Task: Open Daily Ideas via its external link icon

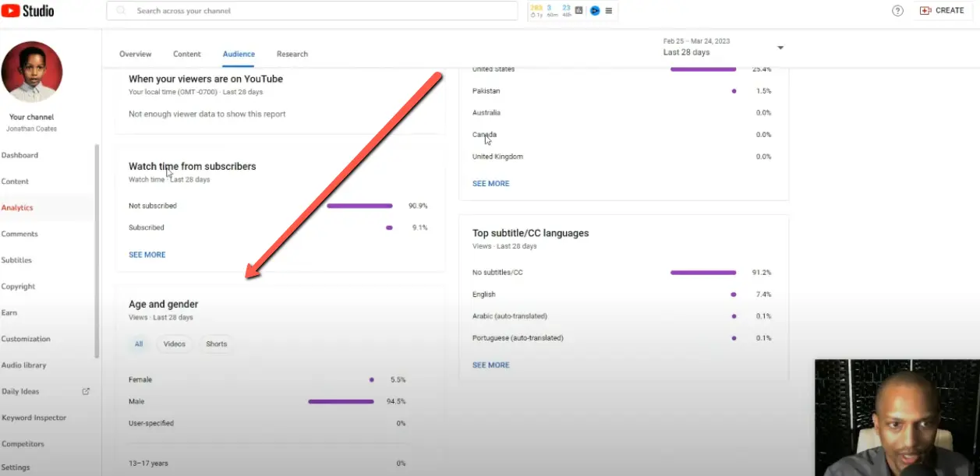Action: click(x=87, y=391)
